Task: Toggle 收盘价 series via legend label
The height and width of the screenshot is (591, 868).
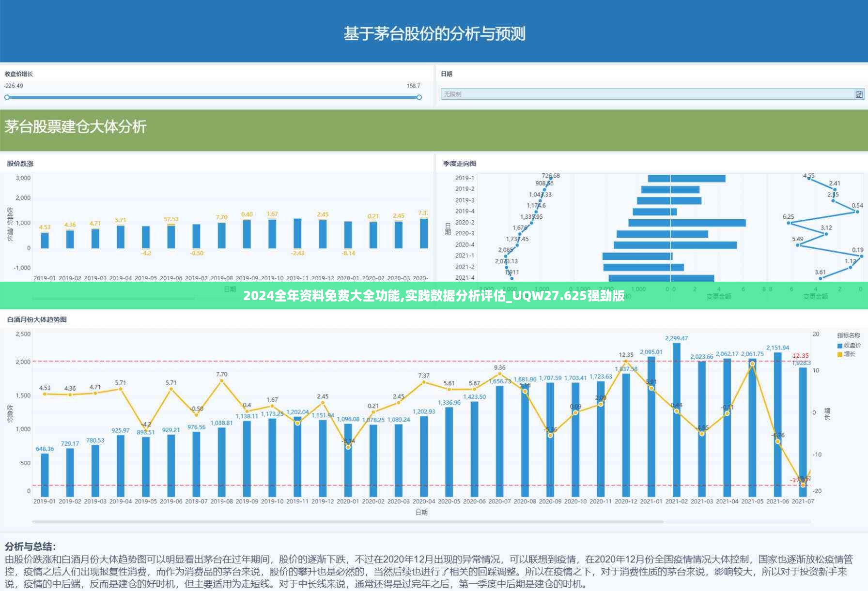Action: pos(852,346)
